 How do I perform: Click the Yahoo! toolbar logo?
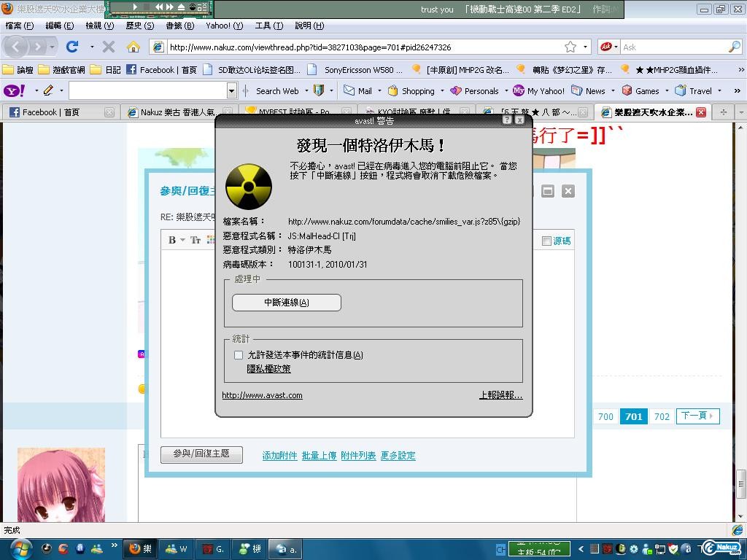click(x=12, y=90)
